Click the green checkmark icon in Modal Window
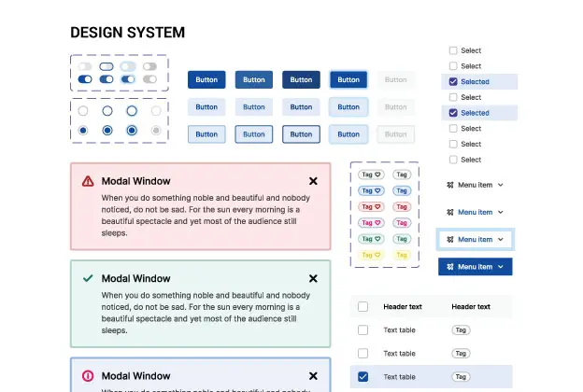The height and width of the screenshot is (392, 583). [88, 278]
